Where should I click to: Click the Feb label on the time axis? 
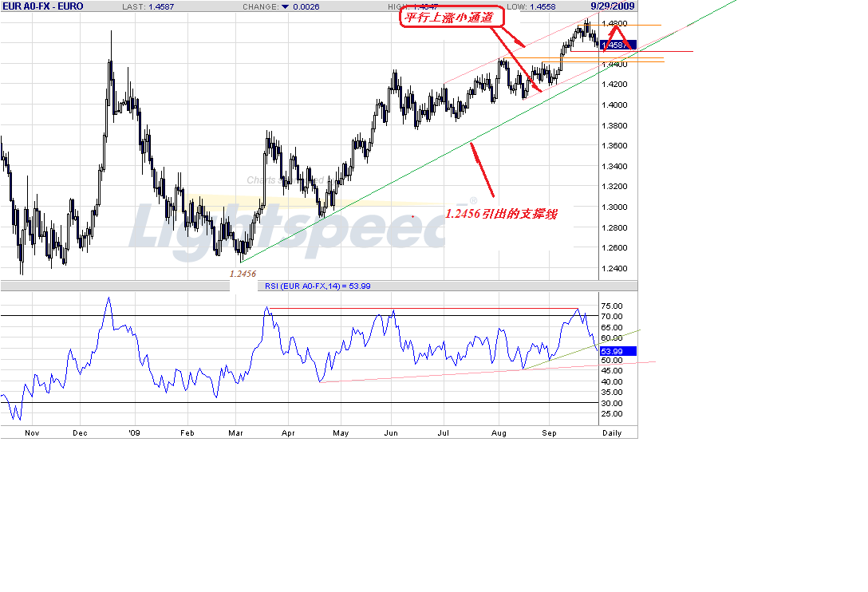pos(187,433)
